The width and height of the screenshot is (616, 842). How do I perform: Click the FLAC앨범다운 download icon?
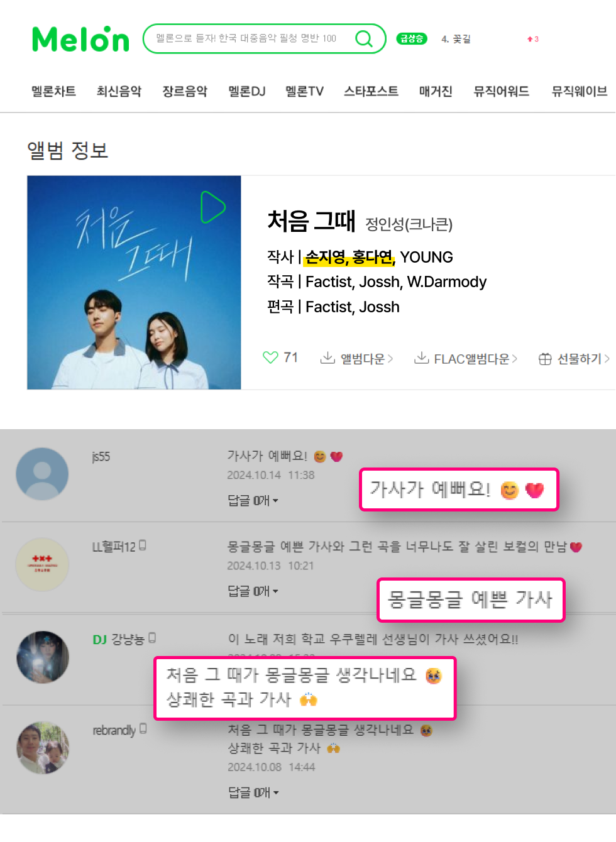tap(421, 358)
